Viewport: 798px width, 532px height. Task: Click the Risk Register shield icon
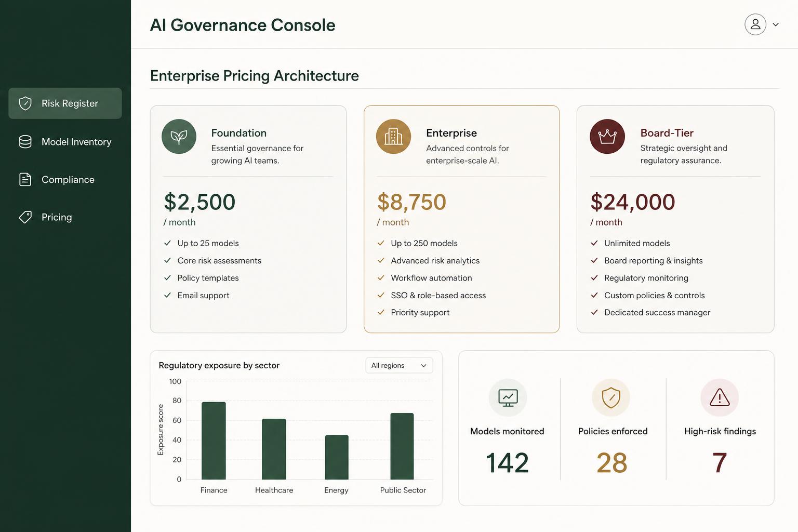point(25,103)
